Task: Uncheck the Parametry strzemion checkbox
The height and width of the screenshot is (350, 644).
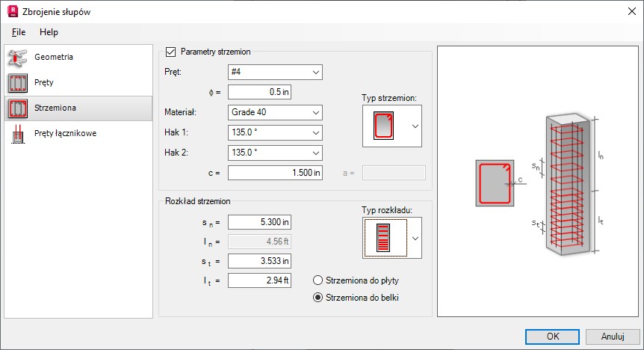Action: coord(170,52)
